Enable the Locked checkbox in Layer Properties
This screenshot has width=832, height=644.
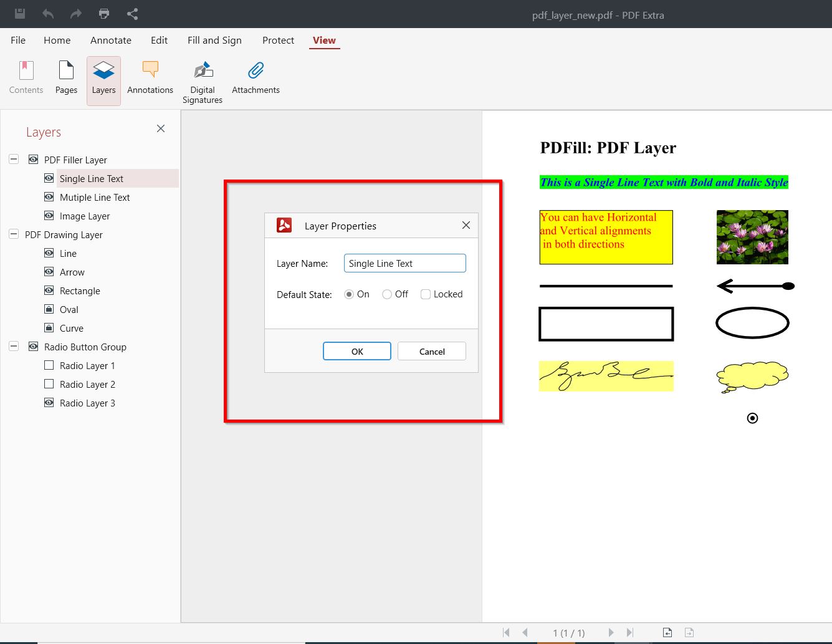pyautogui.click(x=425, y=294)
